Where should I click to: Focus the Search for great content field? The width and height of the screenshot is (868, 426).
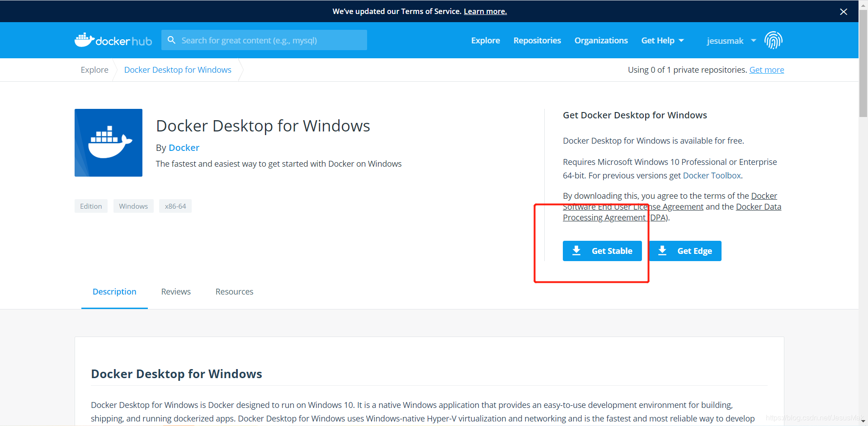point(264,40)
